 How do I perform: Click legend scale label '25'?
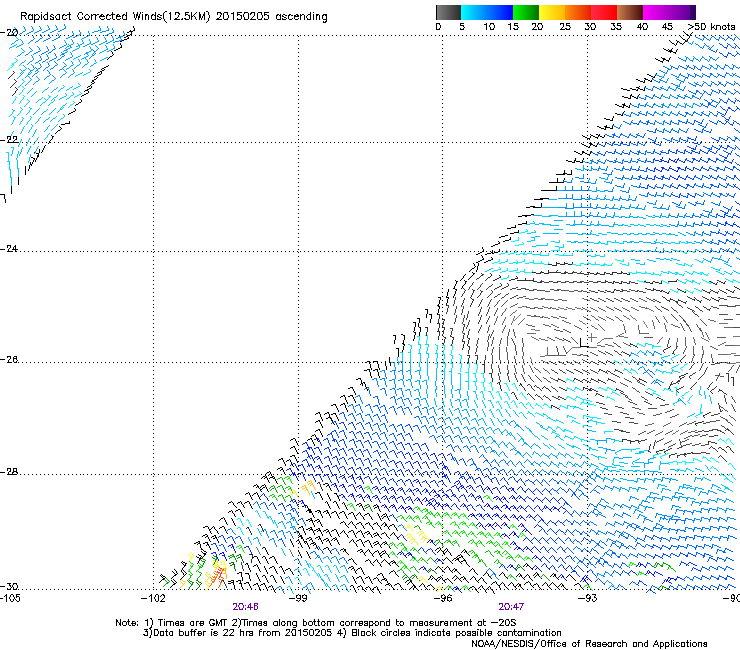(x=565, y=27)
